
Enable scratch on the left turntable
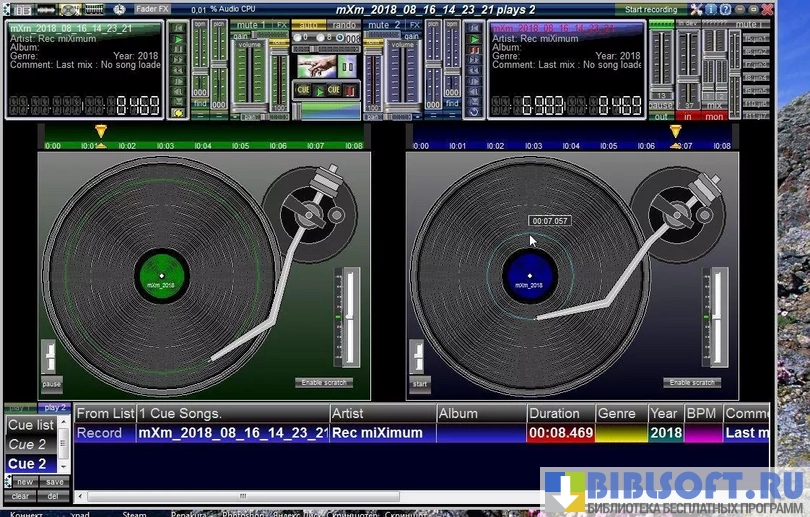point(324,382)
